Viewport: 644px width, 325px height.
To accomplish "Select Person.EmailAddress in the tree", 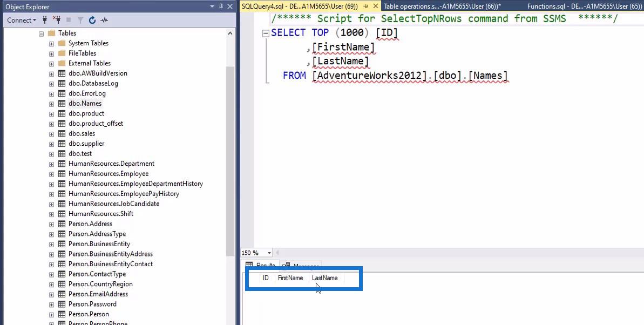I will [98, 294].
